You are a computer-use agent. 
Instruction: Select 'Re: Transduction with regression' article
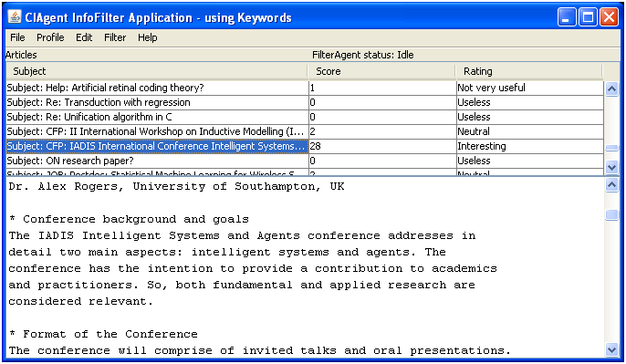157,102
